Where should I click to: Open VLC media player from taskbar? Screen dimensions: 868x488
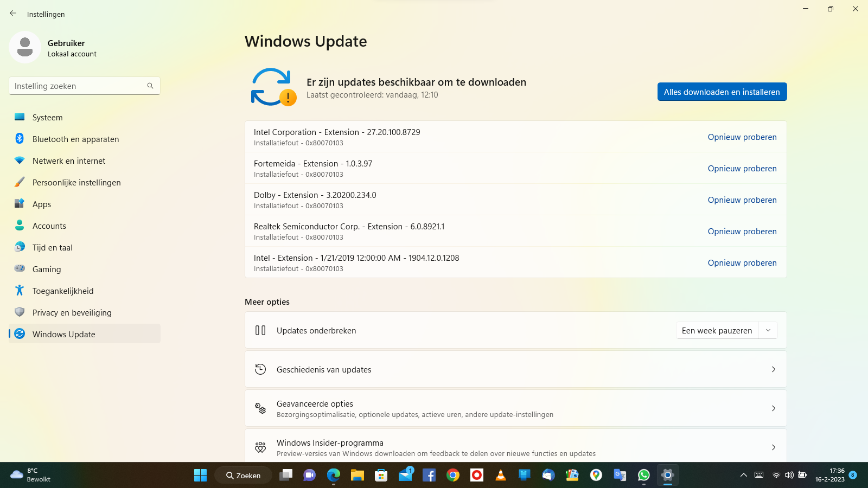click(x=501, y=476)
